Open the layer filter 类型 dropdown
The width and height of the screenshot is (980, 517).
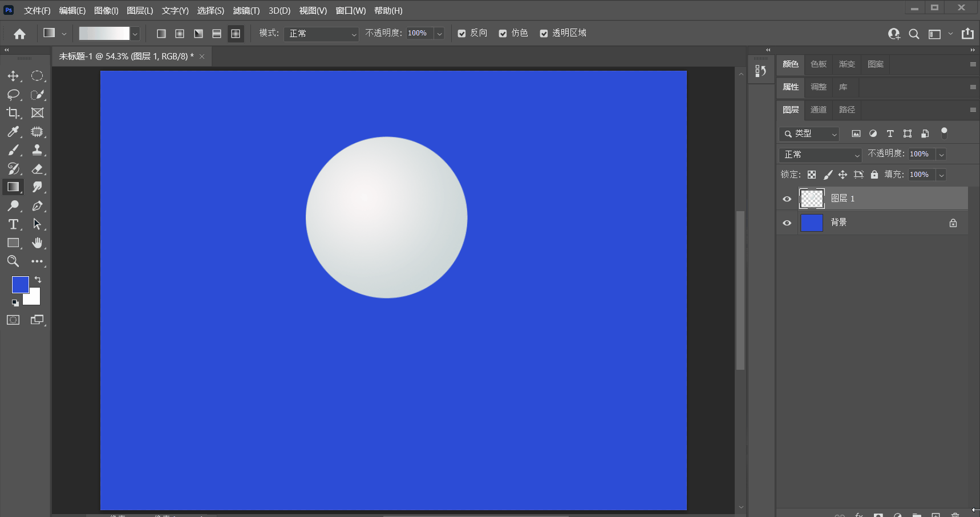pos(809,134)
